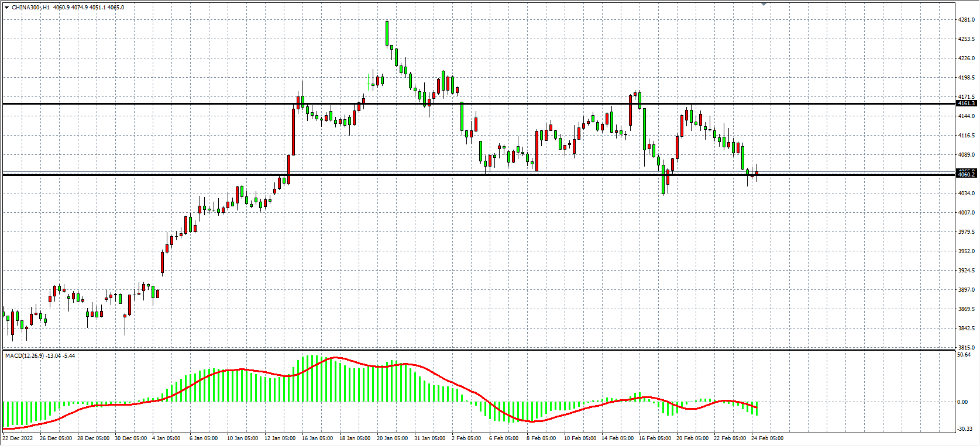Screen dimensions: 980x446
Task: Click the 0.00 MACD zero level label
Action: tap(962, 402)
